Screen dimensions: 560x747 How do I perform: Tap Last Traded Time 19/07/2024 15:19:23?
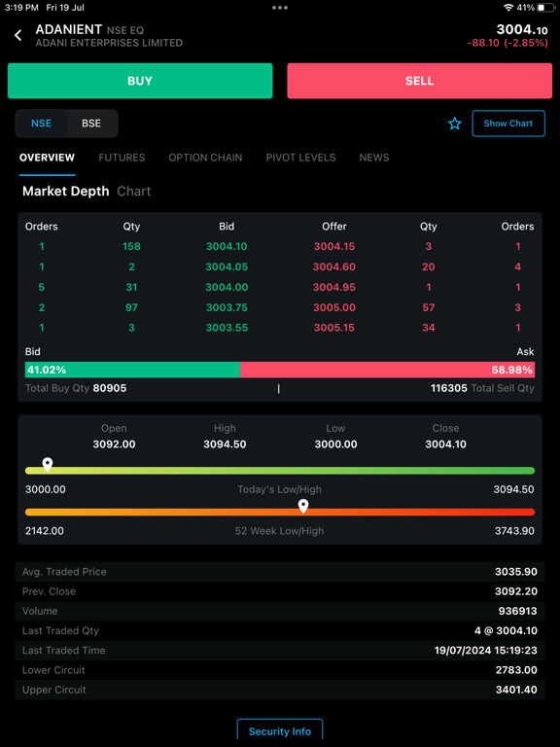coord(486,651)
